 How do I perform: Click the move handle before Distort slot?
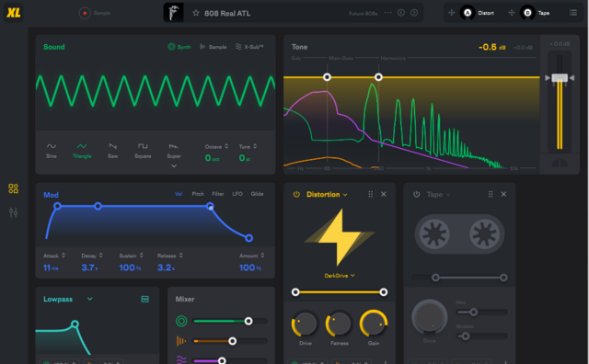[x=452, y=13]
